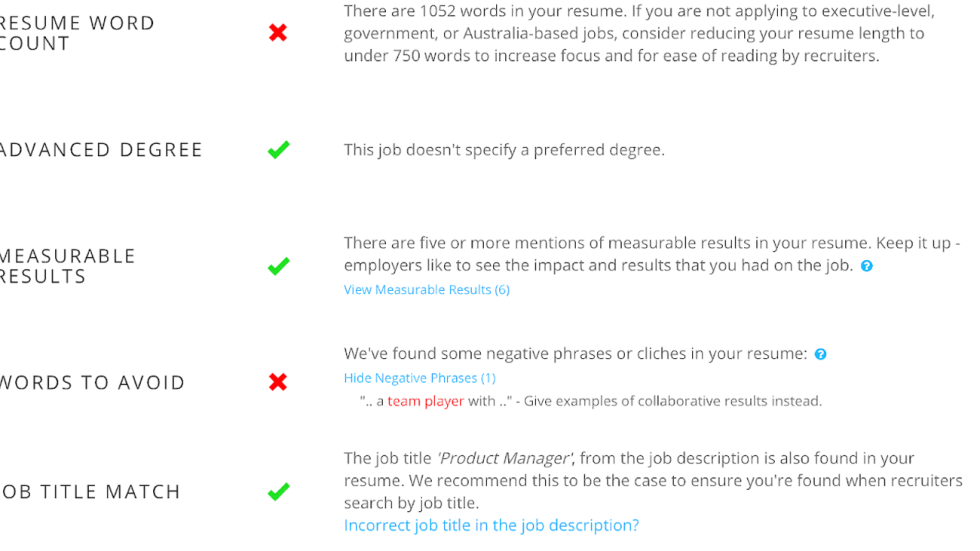This screenshot has width=980, height=551.
Task: Click the green checkmark beside Job Title Match
Action: pos(278,491)
